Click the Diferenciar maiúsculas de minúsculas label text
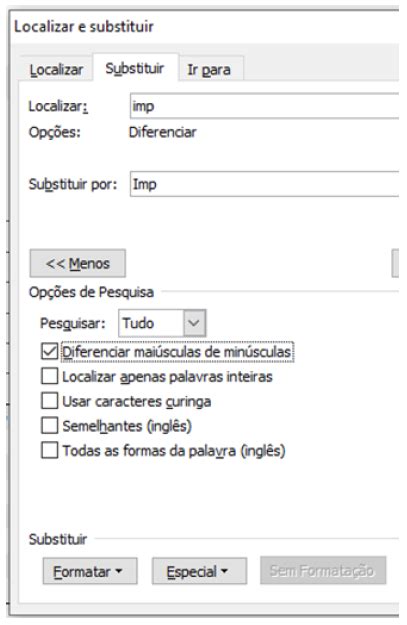This screenshot has width=407, height=625. pyautogui.click(x=177, y=352)
